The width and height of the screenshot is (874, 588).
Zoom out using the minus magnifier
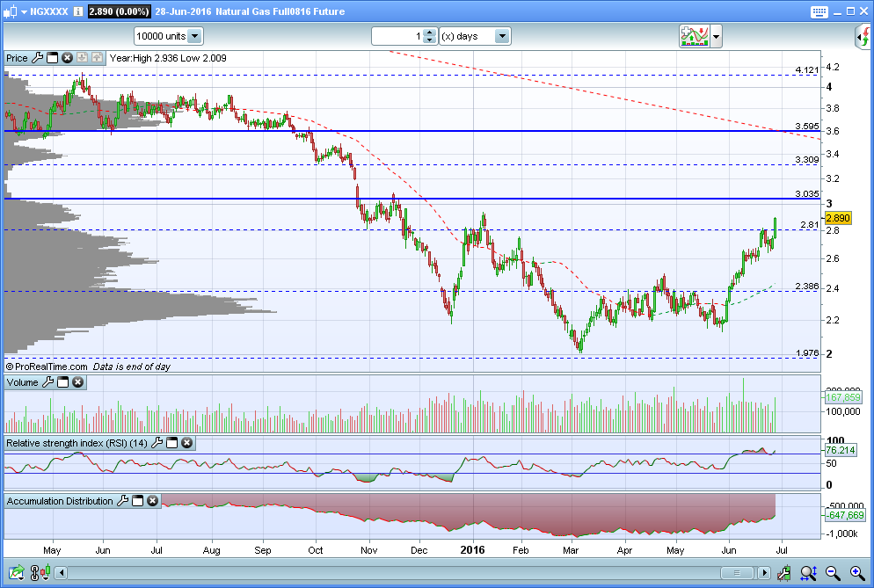832,573
